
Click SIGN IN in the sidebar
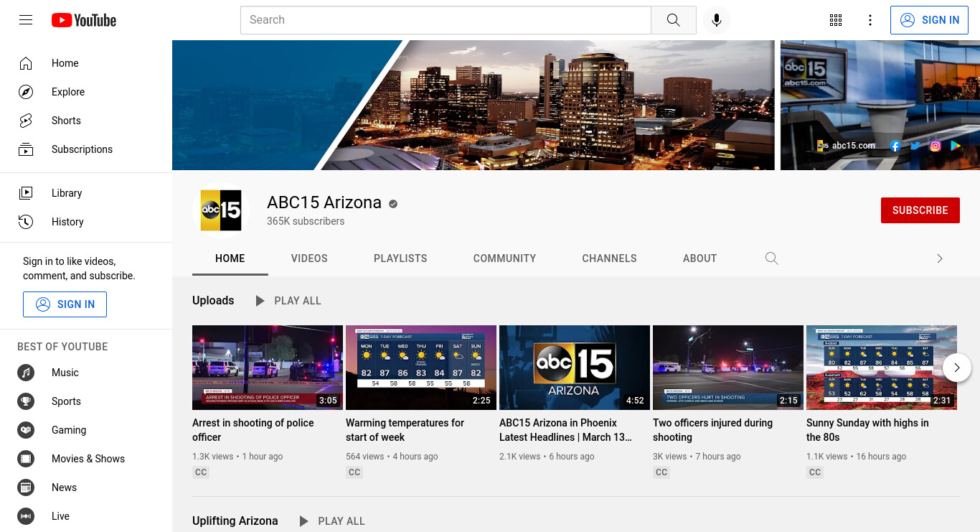pyautogui.click(x=65, y=304)
